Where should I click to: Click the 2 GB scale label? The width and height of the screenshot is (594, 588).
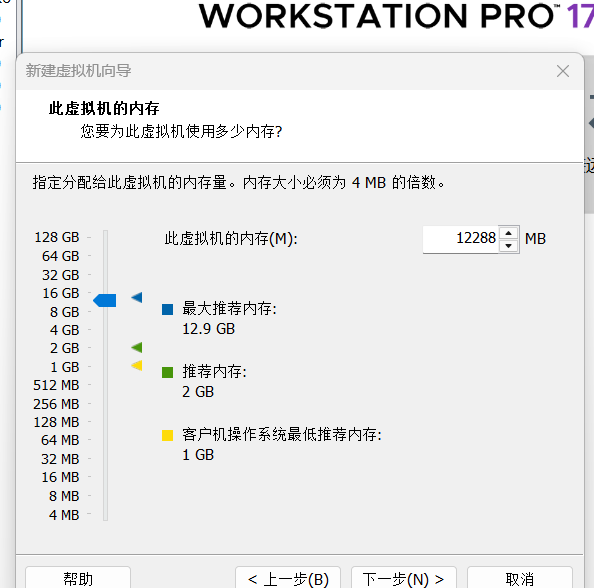click(64, 348)
